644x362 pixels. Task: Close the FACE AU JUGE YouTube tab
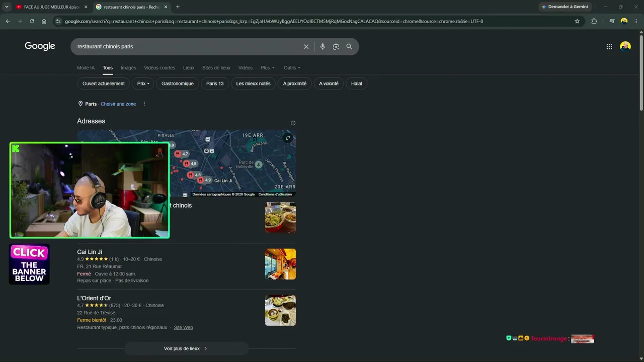click(86, 7)
